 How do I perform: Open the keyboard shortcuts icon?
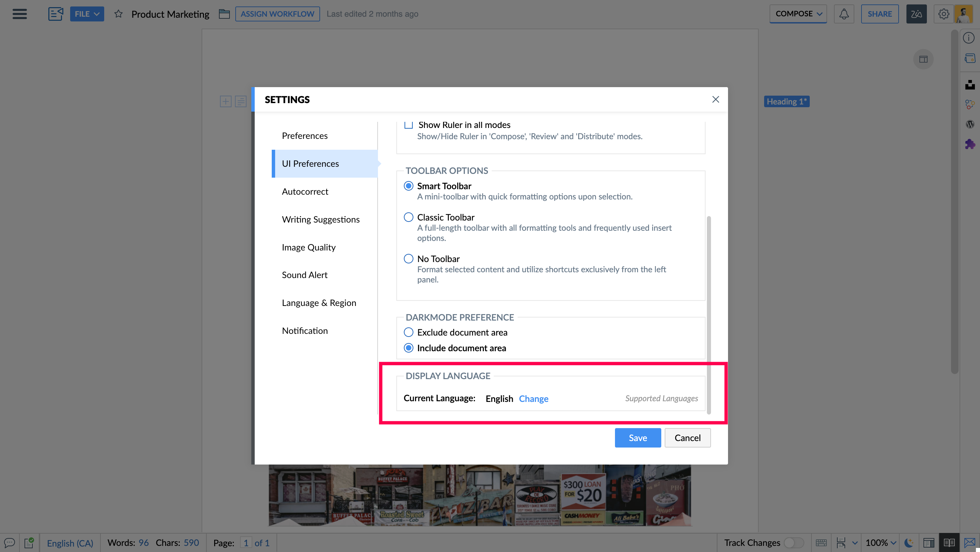821,542
